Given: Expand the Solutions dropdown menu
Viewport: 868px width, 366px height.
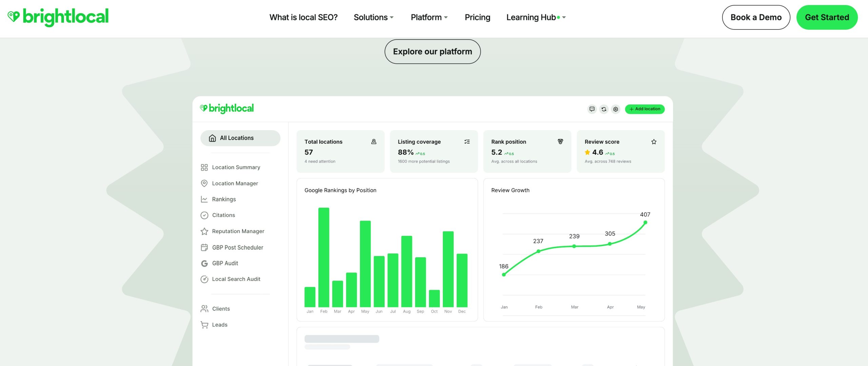Looking at the screenshot, I should pos(374,17).
